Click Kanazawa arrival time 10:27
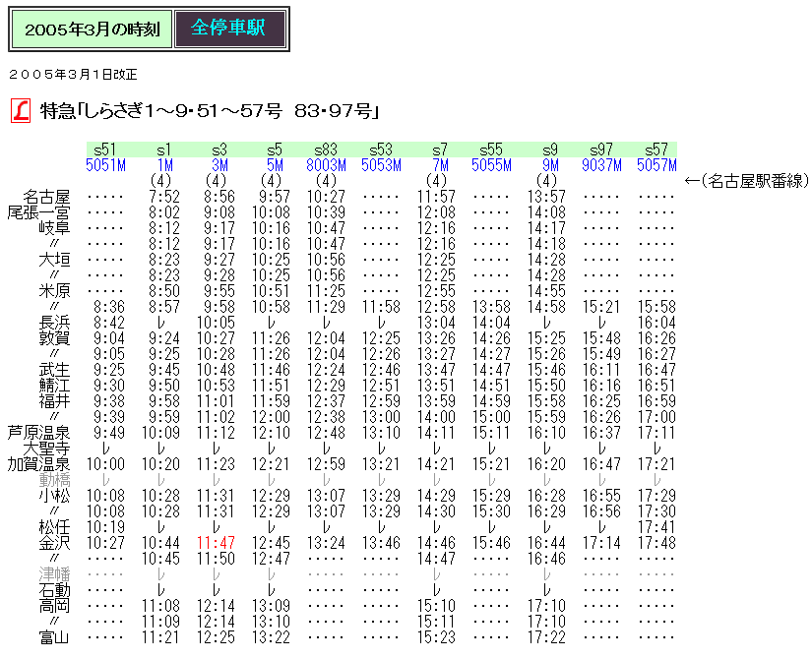Image resolution: width=812 pixels, height=659 pixels. (x=105, y=543)
